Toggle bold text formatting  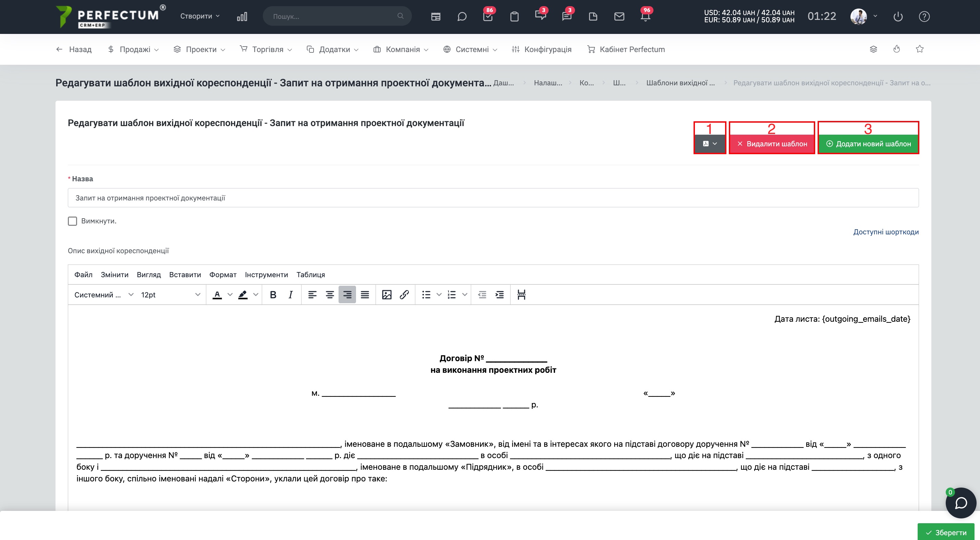273,295
